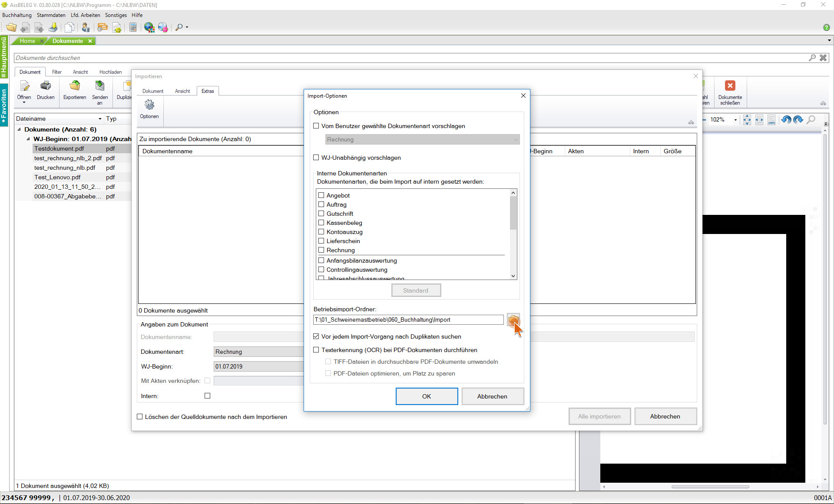Click the document with right arrow toolbar icon
The width and height of the screenshot is (834, 504).
click(39, 27)
